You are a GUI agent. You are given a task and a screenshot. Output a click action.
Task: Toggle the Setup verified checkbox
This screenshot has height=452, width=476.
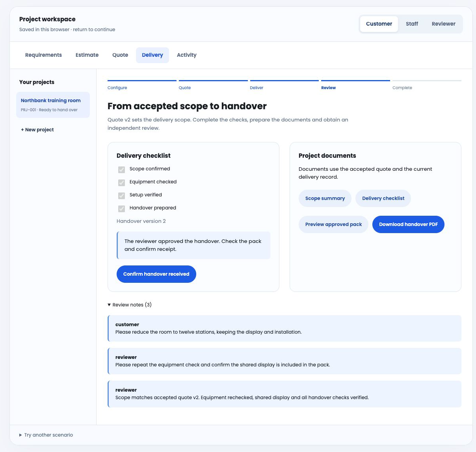tap(121, 196)
